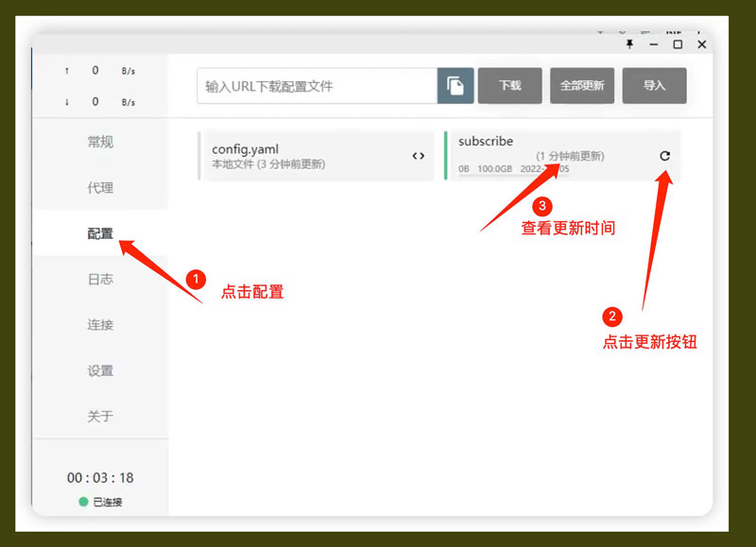The height and width of the screenshot is (547, 756).
Task: Go to the 日志 tab
Action: 100,279
